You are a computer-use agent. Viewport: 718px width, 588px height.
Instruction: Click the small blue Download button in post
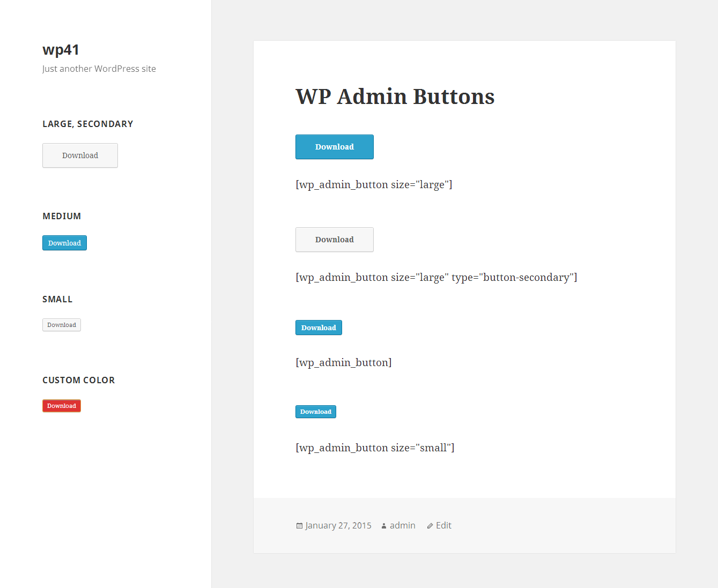pyautogui.click(x=316, y=412)
